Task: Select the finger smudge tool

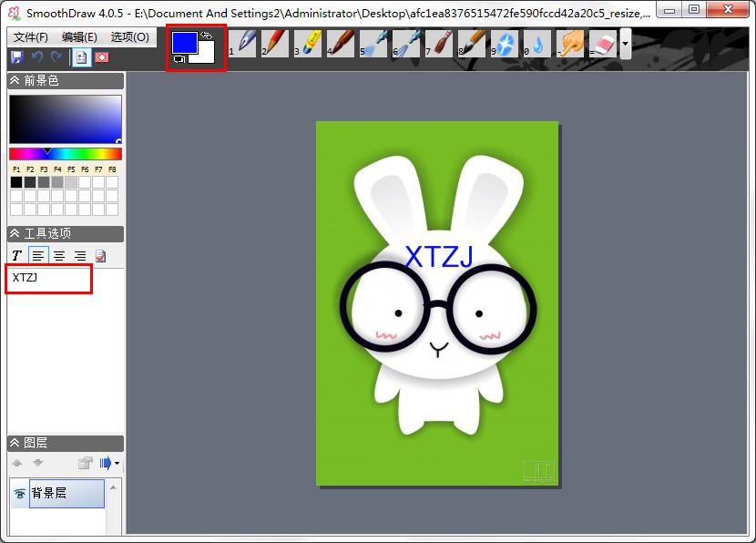Action: click(x=570, y=44)
